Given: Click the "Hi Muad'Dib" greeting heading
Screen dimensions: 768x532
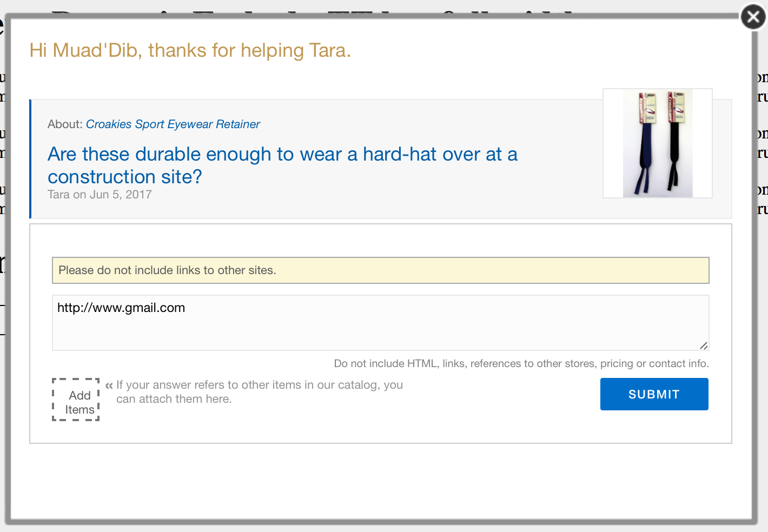Looking at the screenshot, I should 190,50.
